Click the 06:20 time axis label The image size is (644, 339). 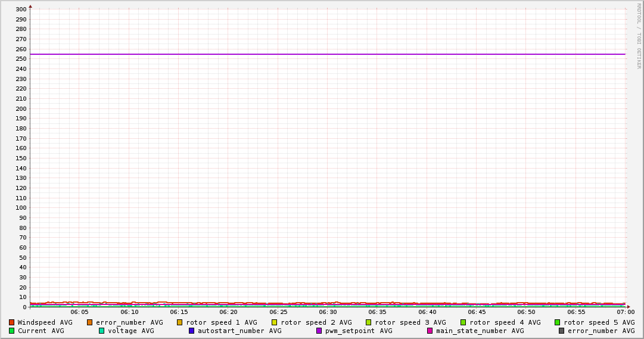228,312
